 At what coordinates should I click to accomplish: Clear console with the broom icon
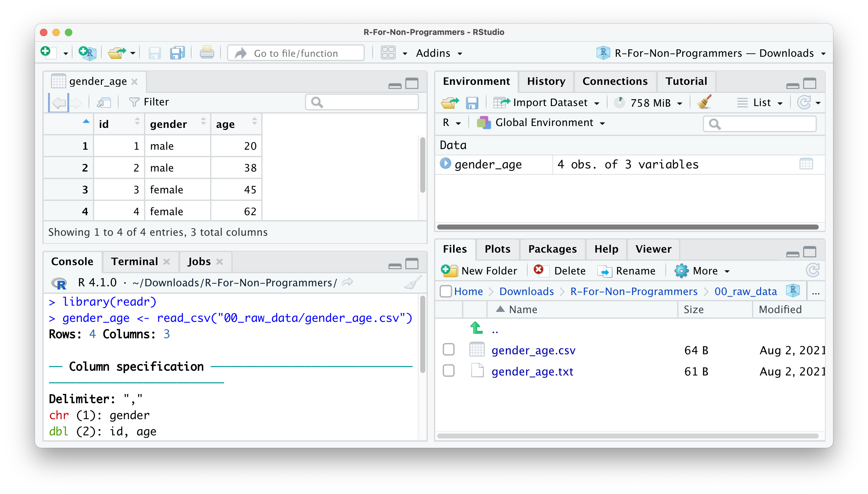[x=413, y=282]
